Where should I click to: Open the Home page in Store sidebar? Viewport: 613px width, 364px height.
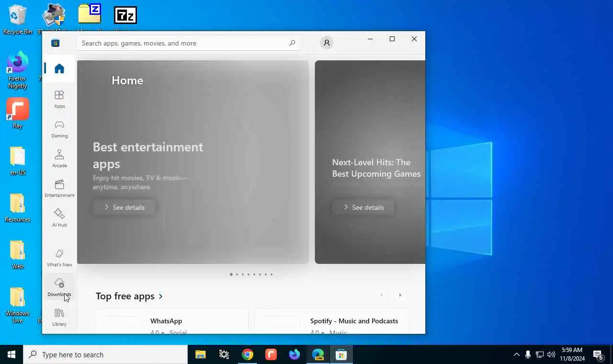point(59,68)
